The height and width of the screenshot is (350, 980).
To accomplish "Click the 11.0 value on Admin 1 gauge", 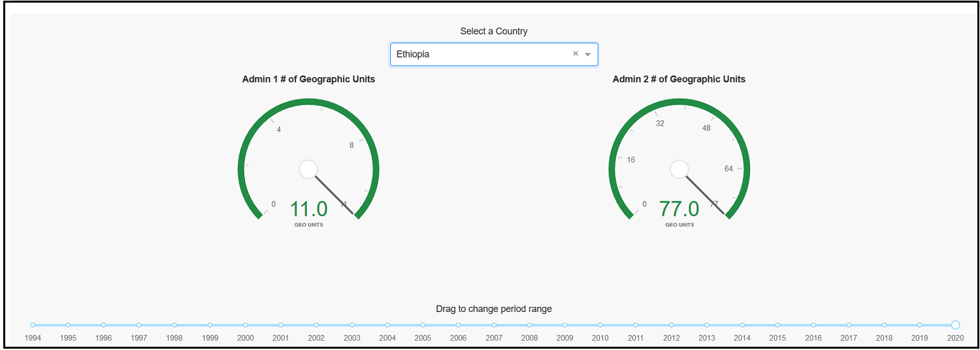I will [308, 209].
